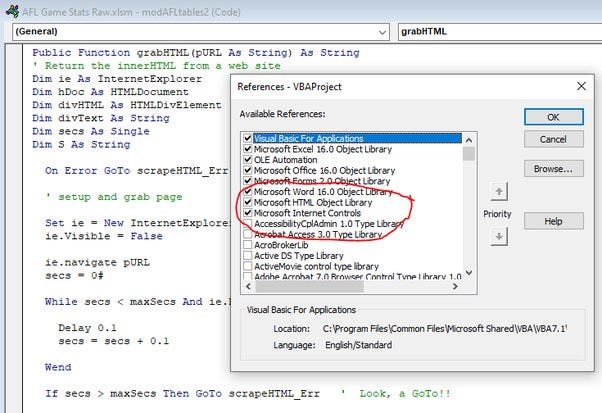Click the 'ie.navigate pURL' code line
This screenshot has height=413, width=602.
[98, 263]
